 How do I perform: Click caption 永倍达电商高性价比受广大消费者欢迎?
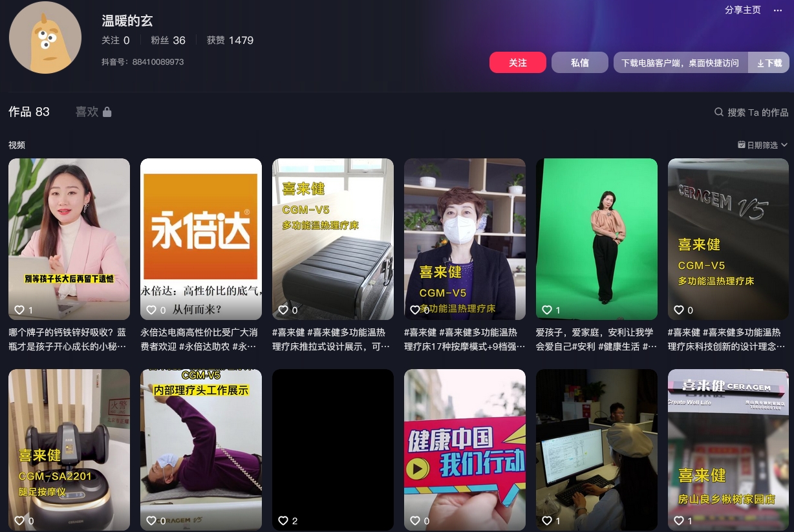click(199, 339)
